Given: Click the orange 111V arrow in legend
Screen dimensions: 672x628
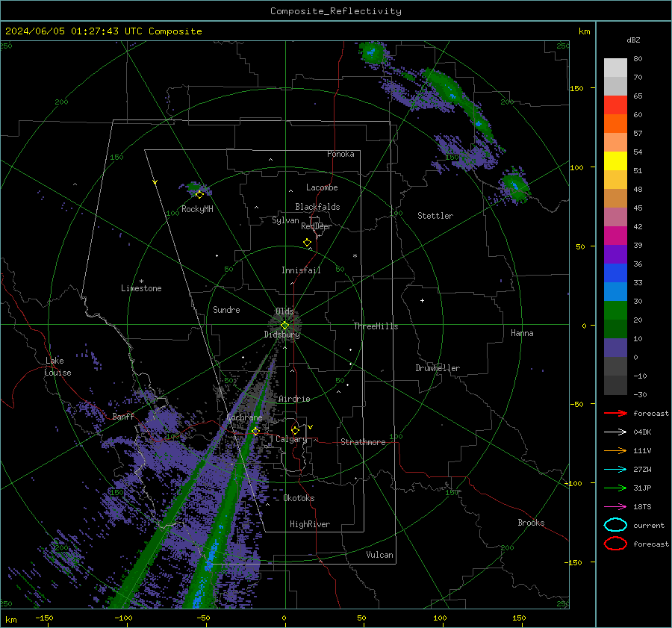Looking at the screenshot, I should pos(615,450).
